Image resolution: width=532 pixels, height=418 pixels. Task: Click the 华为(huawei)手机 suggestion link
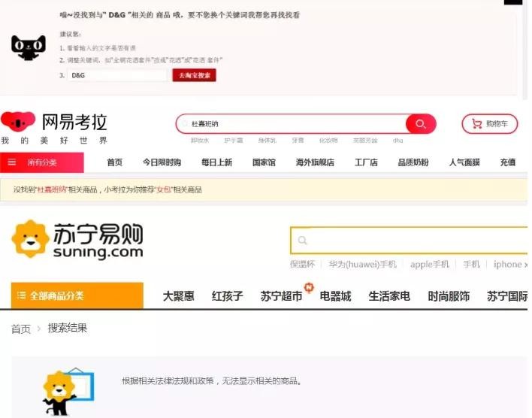363,264
